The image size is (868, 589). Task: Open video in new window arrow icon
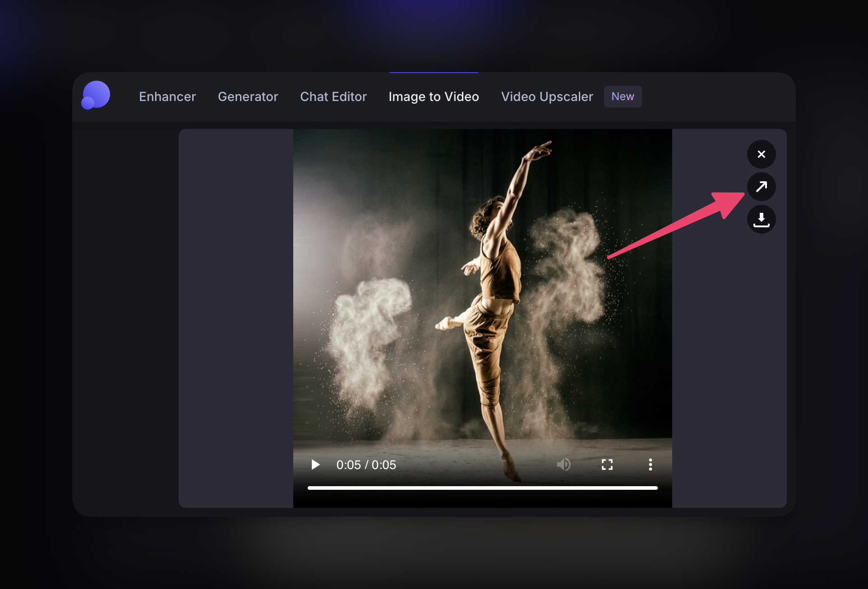pyautogui.click(x=761, y=187)
